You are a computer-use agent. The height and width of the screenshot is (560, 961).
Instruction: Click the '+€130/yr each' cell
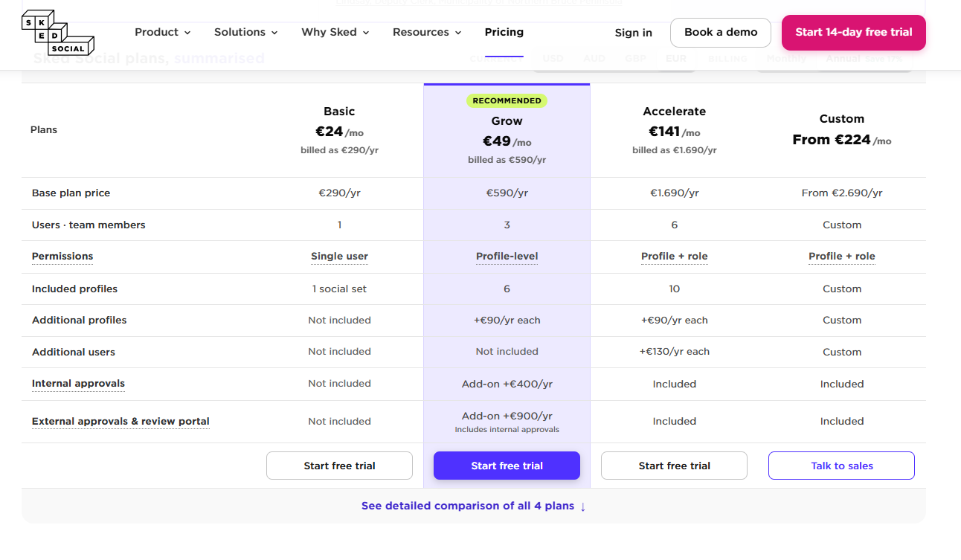(x=674, y=352)
